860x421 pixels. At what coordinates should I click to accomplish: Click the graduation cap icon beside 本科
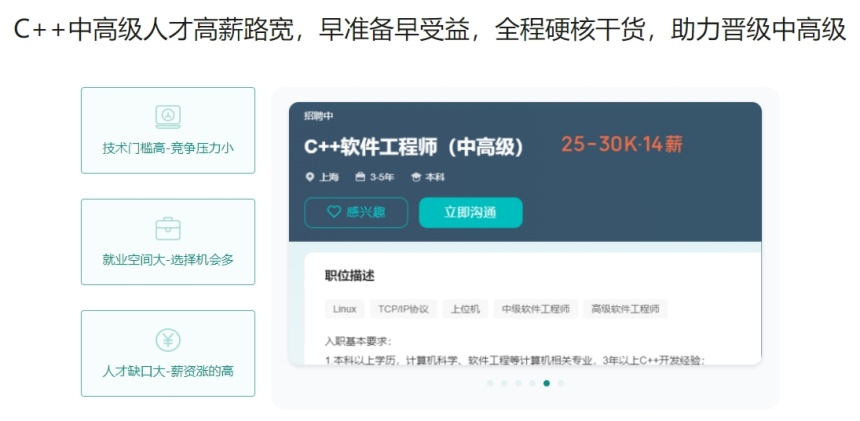416,177
